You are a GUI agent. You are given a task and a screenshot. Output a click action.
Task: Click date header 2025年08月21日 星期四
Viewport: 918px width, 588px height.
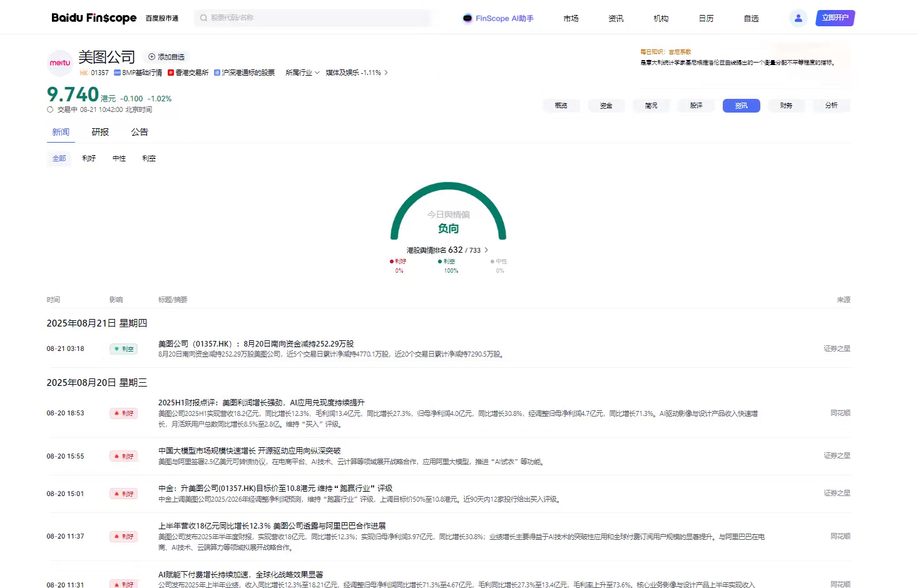coord(97,323)
